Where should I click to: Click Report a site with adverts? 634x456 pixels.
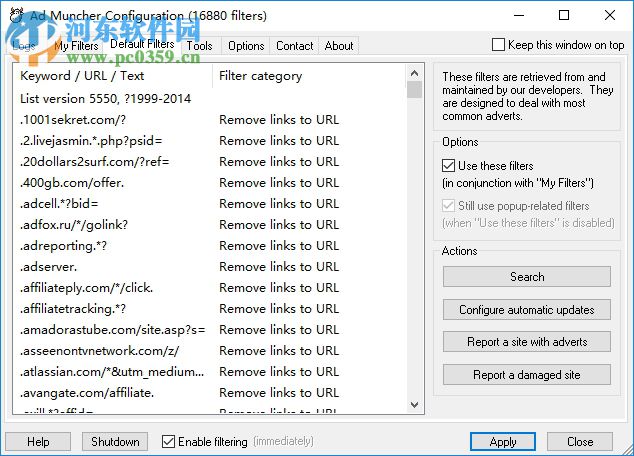[527, 342]
